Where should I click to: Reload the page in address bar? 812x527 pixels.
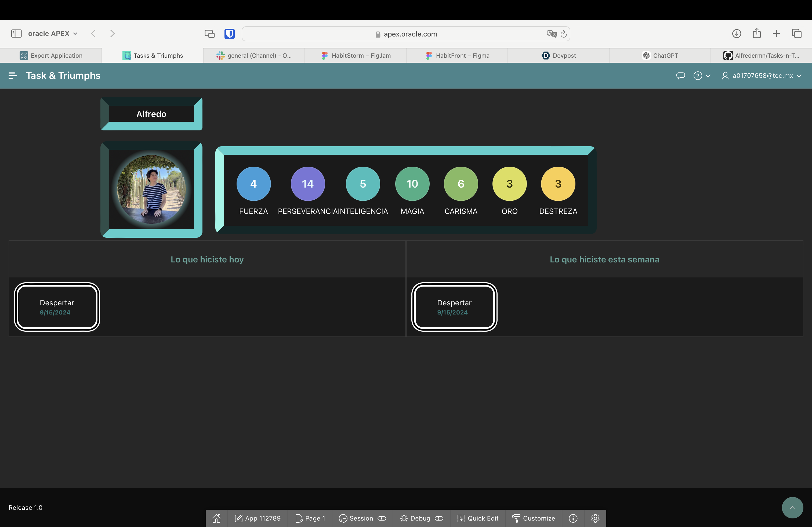pyautogui.click(x=564, y=34)
